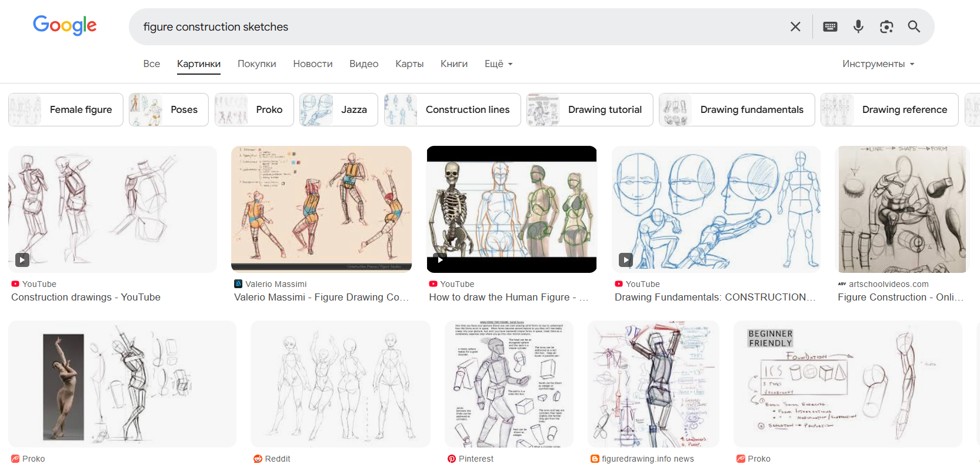Open search by image camera icon
Viewport: 980px width, 464px height.
pos(886,26)
